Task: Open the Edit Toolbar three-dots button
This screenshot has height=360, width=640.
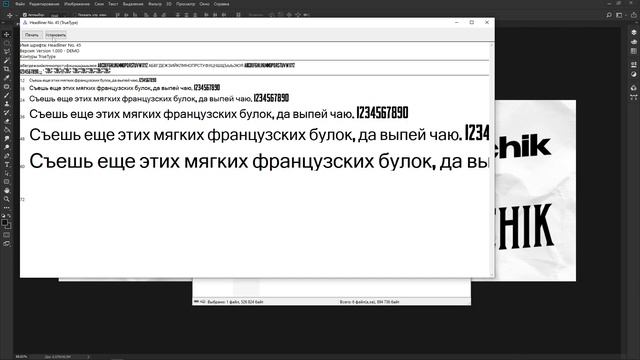Action: tap(7, 207)
